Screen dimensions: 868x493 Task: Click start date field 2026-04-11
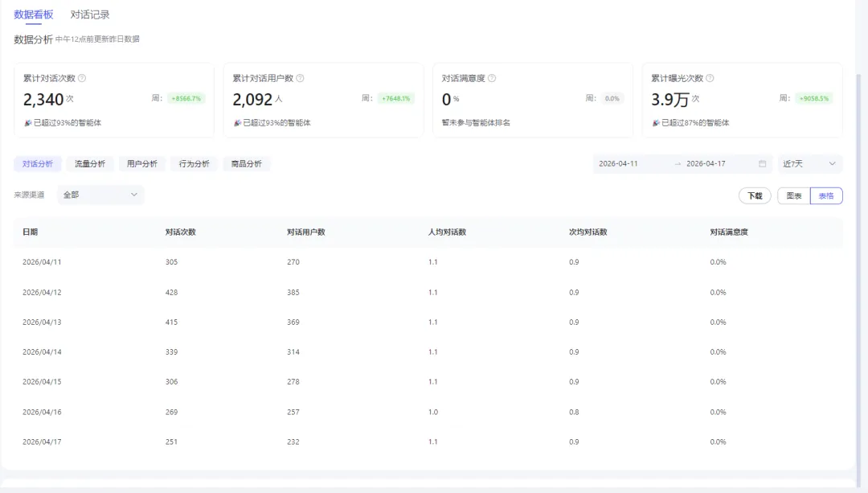click(618, 164)
